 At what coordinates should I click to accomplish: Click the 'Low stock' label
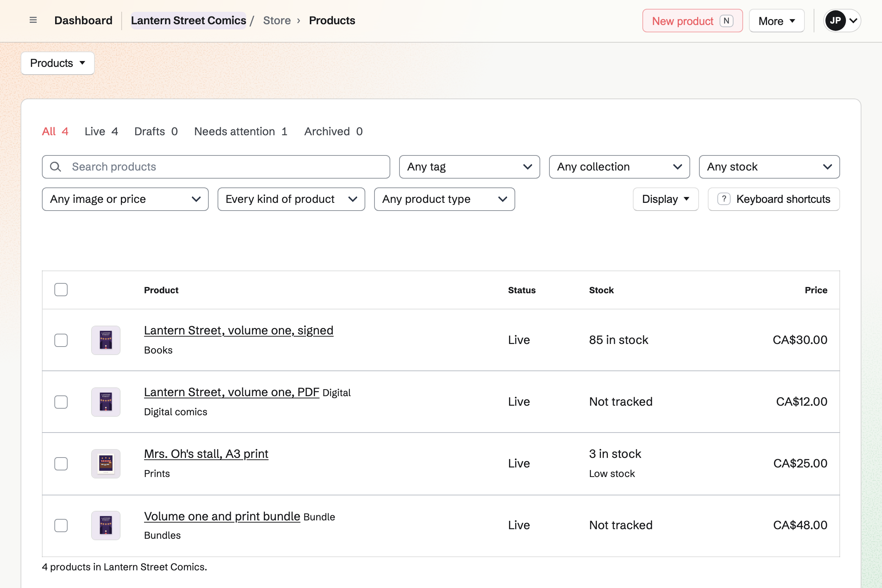tap(612, 474)
